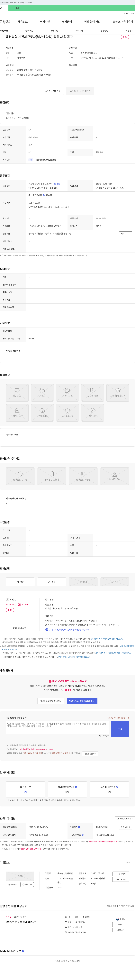Image resolution: width=135 pixels, height=980 pixels.
Task: Click the 주택자금 지원 icon
Action: (x=17, y=413)
